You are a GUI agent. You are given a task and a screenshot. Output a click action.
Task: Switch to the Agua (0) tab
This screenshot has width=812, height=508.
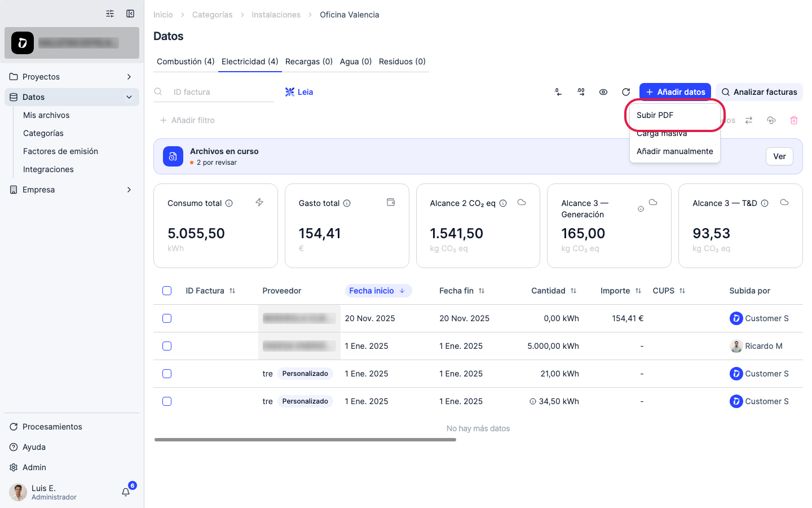tap(356, 62)
